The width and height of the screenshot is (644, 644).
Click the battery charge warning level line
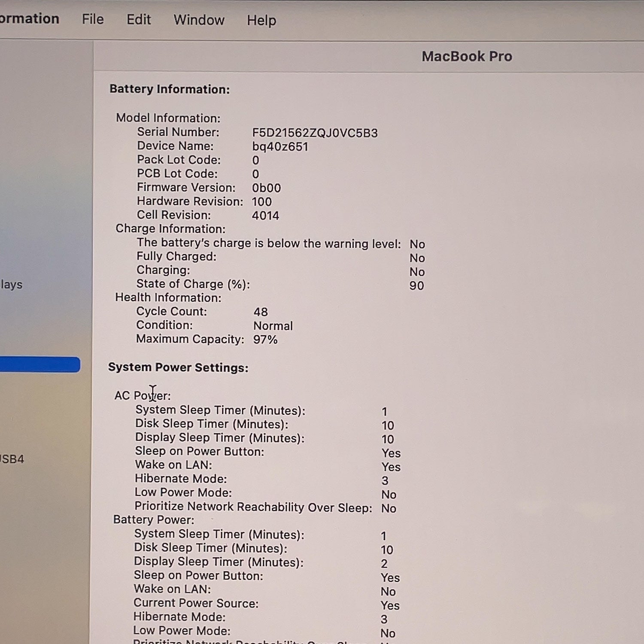[269, 243]
